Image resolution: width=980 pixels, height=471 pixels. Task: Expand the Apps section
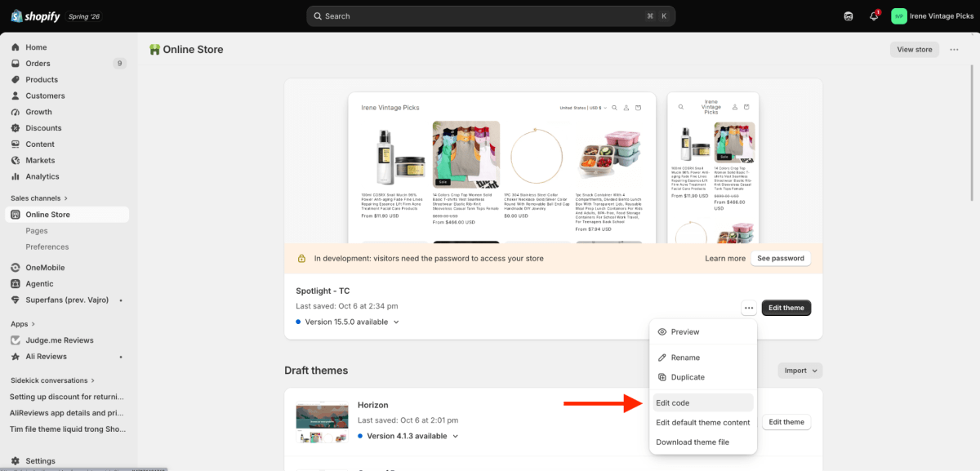click(23, 324)
